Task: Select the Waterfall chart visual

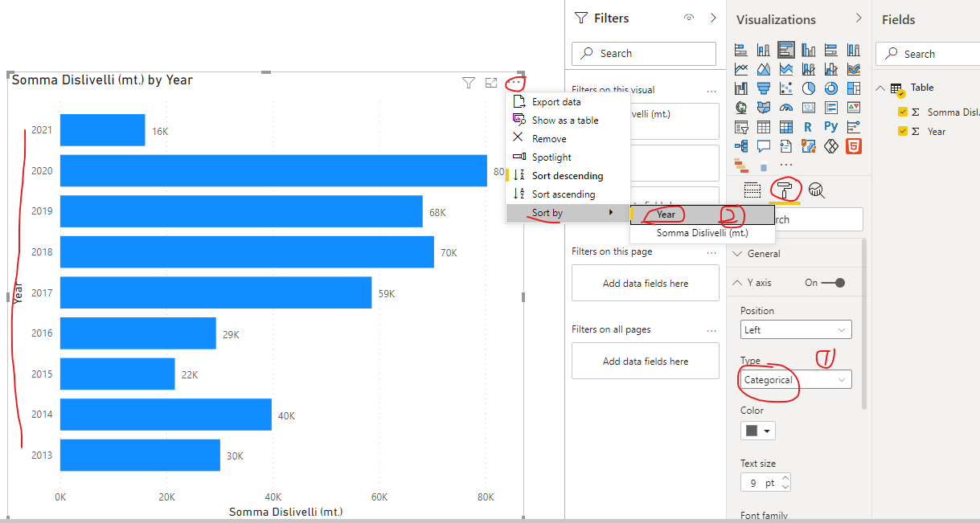Action: [x=741, y=88]
